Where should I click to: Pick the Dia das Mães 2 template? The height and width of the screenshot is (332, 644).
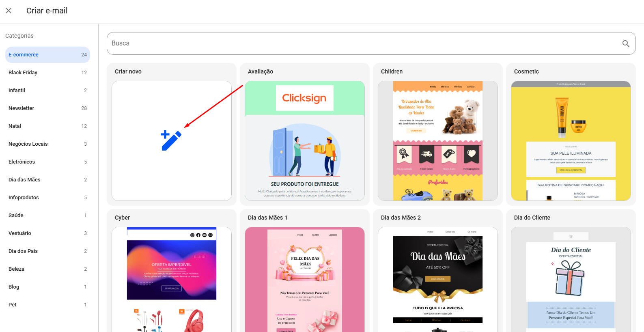(x=438, y=280)
